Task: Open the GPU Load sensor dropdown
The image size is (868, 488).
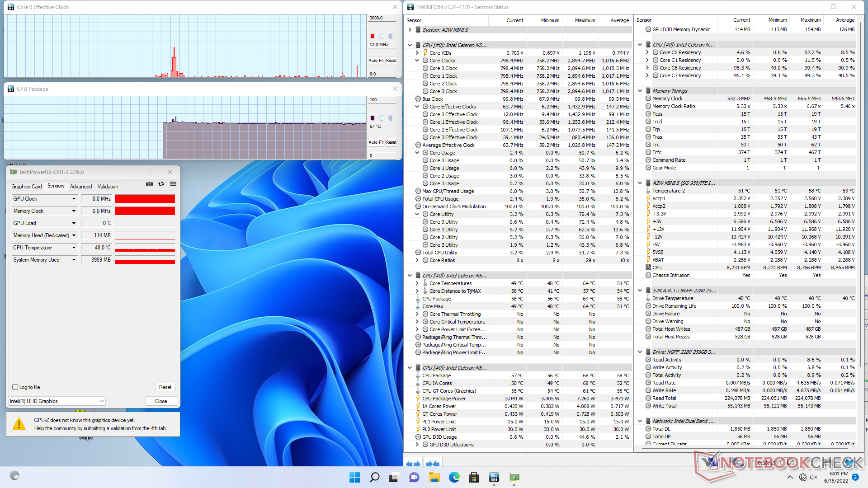Action: pos(74,223)
